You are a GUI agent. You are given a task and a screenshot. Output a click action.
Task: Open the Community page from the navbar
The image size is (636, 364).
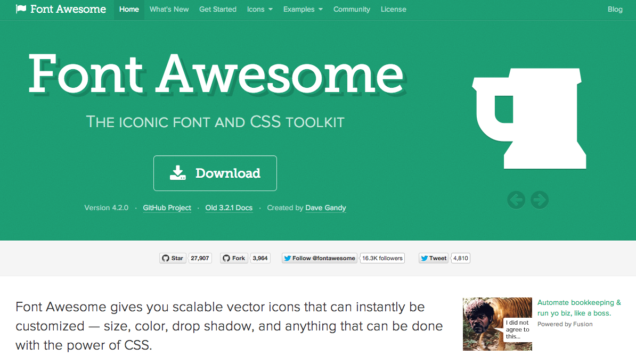tap(352, 9)
